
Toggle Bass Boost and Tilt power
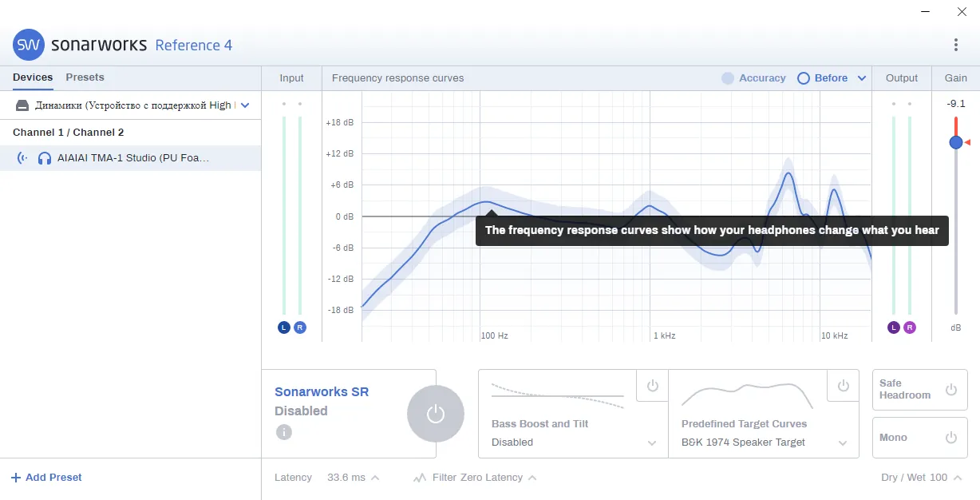653,386
